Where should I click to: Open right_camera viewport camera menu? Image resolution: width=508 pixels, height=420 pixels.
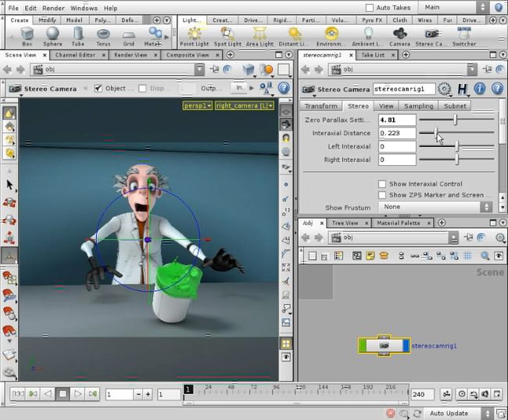pyautogui.click(x=245, y=106)
